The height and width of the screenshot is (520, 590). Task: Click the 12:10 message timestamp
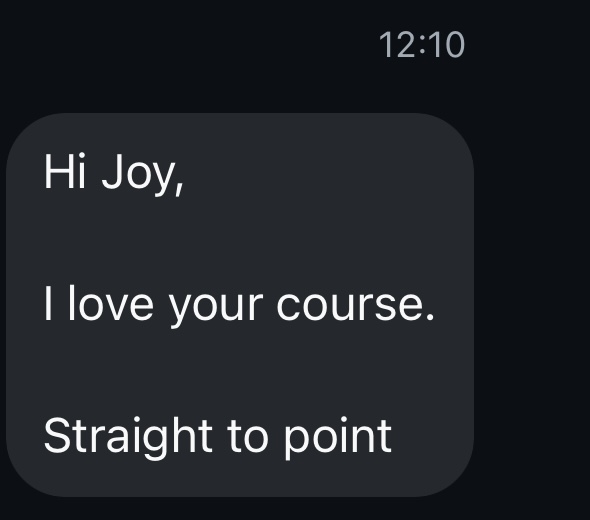pos(422,45)
